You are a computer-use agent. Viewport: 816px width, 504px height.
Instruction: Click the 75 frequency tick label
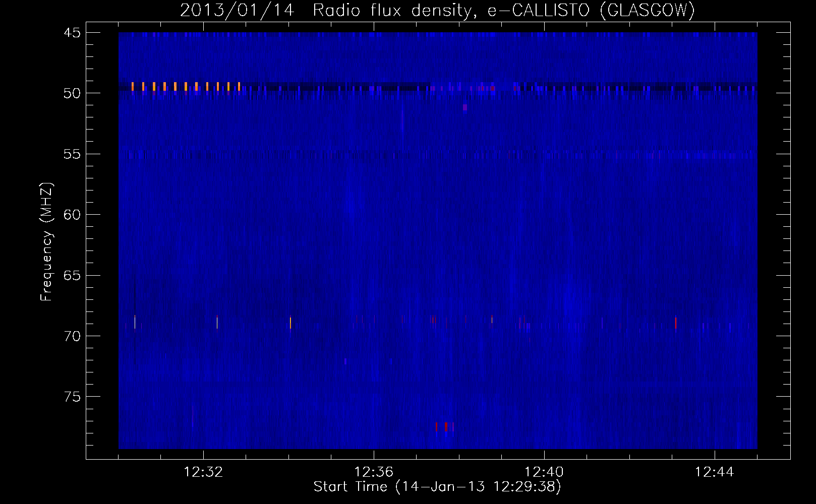click(72, 397)
